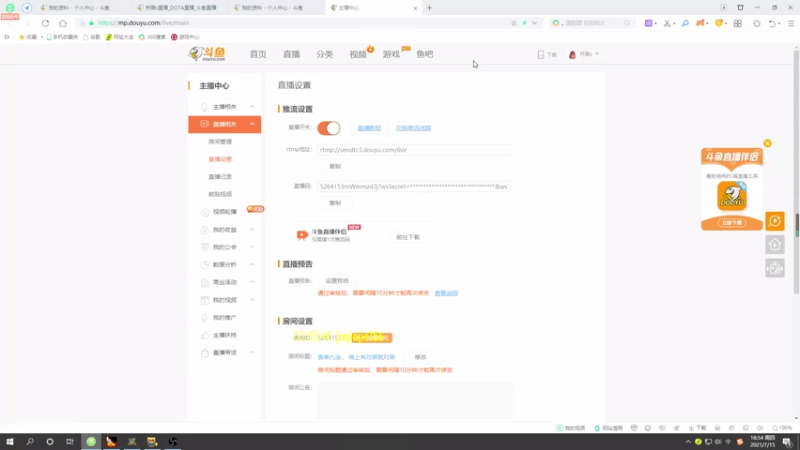Click the Douyu logo in the header
The height and width of the screenshot is (450, 800).
coord(207,54)
